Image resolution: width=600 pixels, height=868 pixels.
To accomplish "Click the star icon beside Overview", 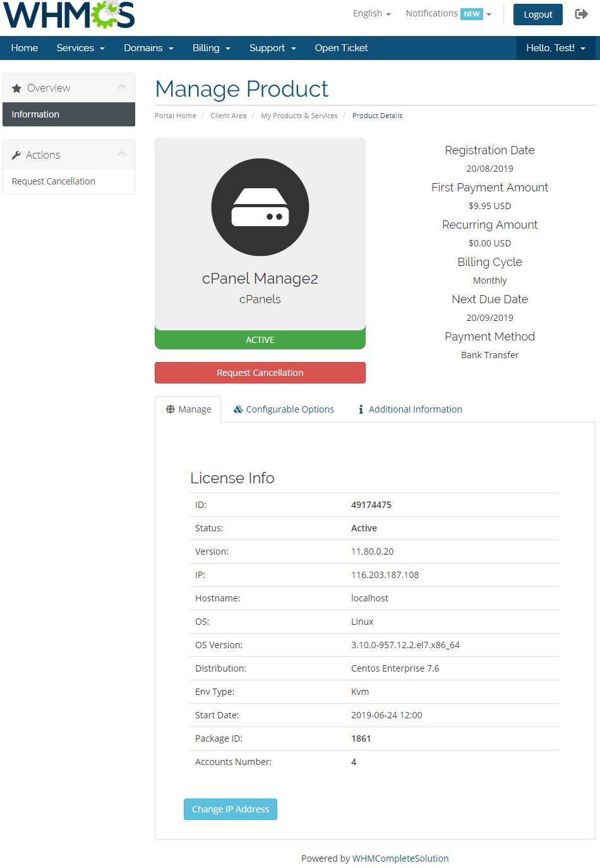I will pyautogui.click(x=16, y=88).
